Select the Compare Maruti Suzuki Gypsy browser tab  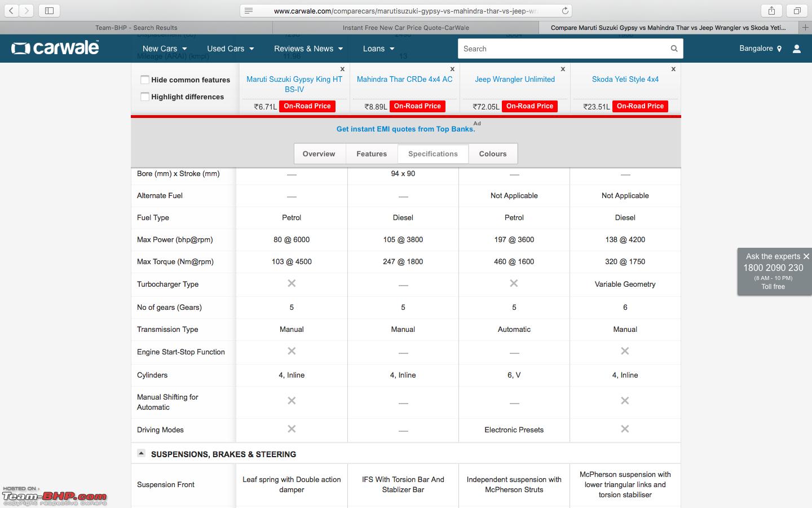tap(668, 28)
